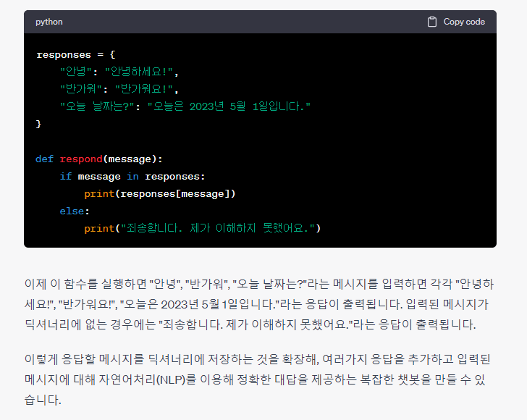Click the 'else:' code line
This screenshot has width=527, height=420.
click(x=75, y=211)
